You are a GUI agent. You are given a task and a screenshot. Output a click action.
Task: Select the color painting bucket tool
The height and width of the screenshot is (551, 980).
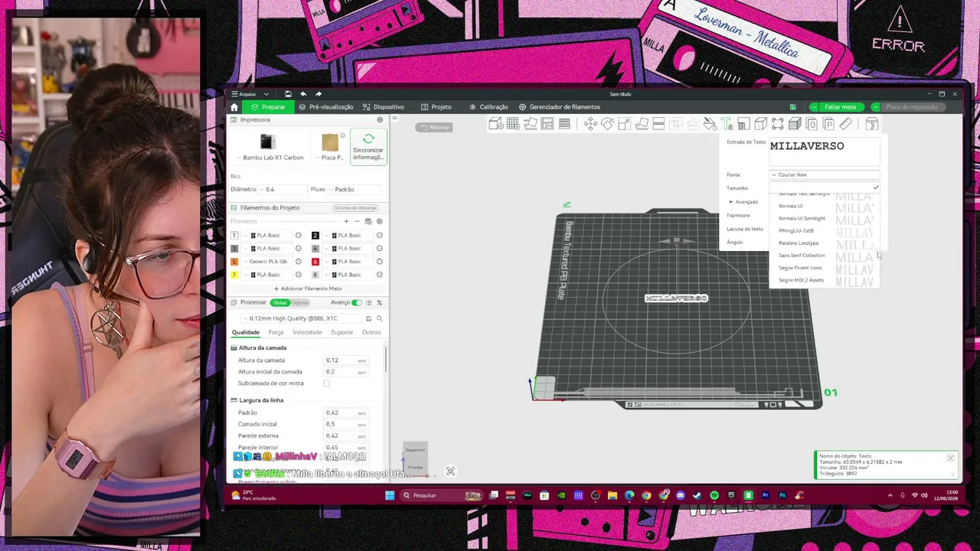pyautogui.click(x=710, y=124)
